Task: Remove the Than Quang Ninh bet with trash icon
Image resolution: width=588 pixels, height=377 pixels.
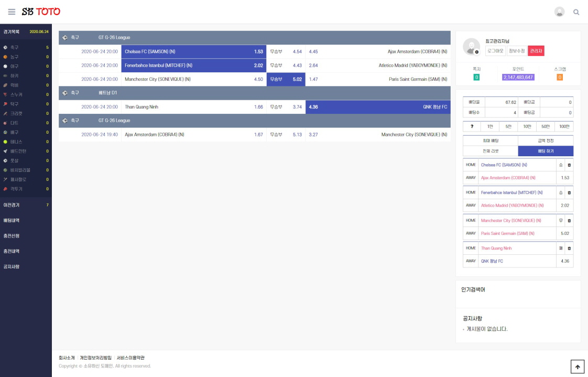Action: tap(569, 249)
